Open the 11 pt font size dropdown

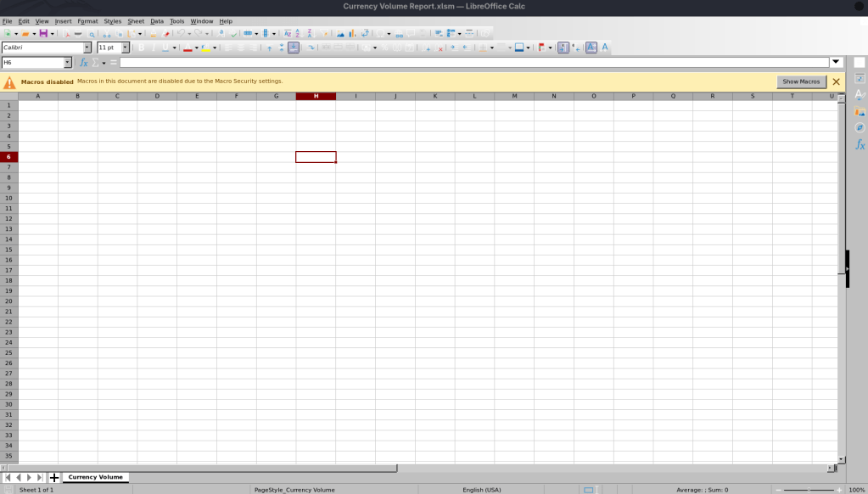click(x=126, y=48)
